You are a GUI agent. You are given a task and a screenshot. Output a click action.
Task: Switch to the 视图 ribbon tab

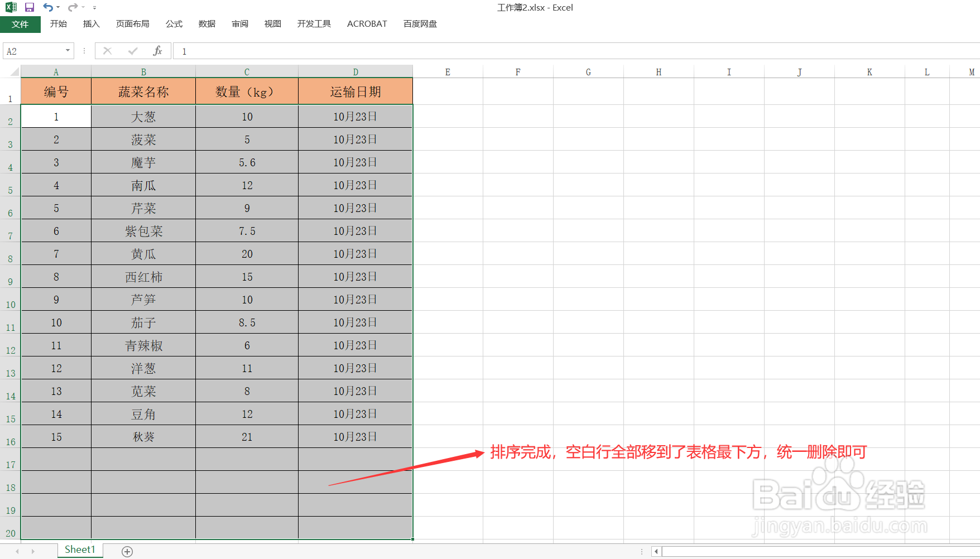click(273, 24)
